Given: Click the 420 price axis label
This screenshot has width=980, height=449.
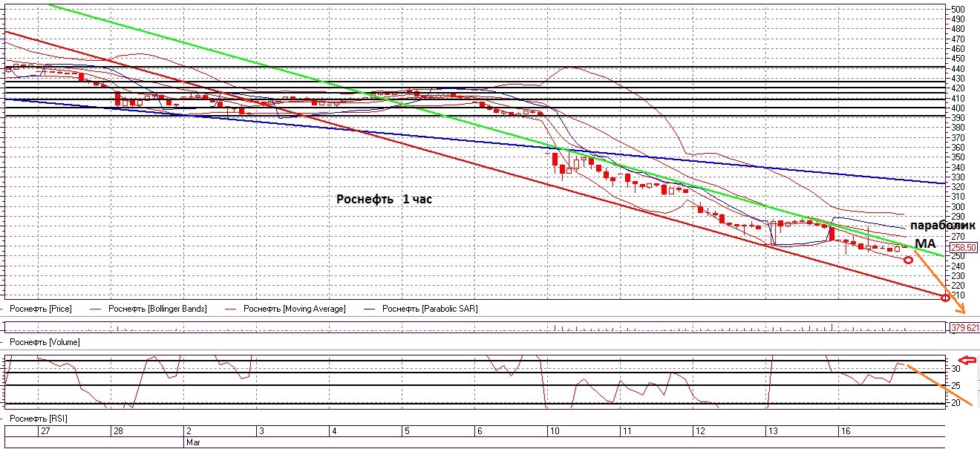Looking at the screenshot, I should click(x=958, y=88).
